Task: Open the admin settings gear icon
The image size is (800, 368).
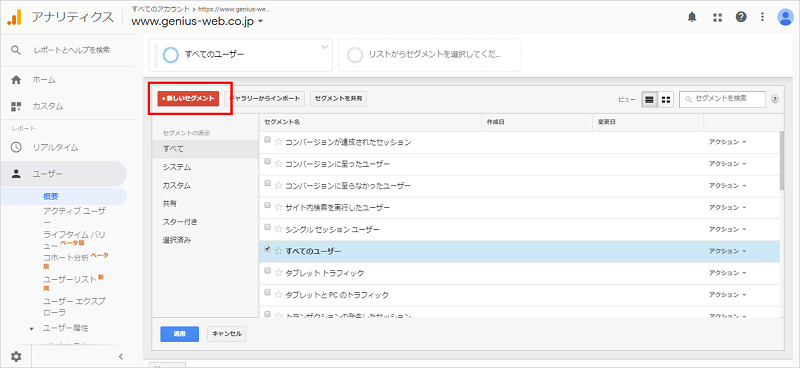Action: pos(16,356)
